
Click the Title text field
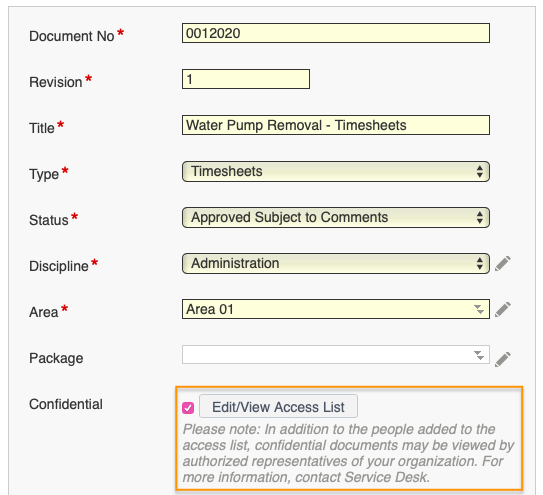(x=336, y=125)
